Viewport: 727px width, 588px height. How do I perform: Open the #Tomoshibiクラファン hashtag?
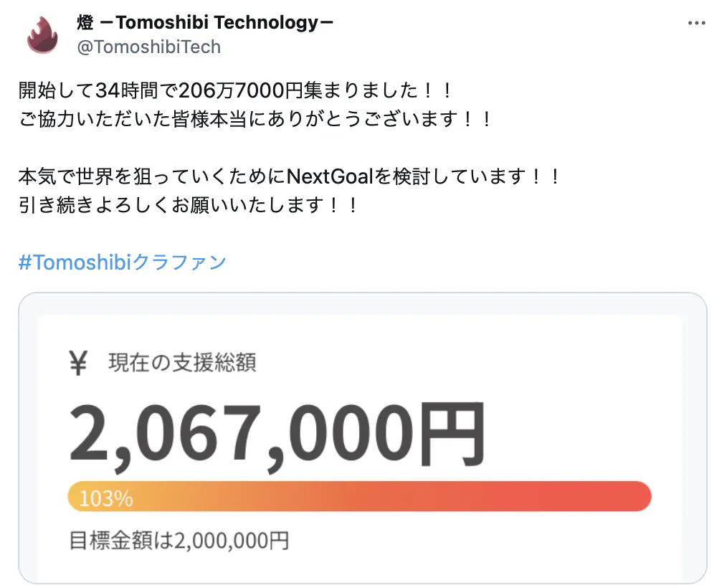[x=122, y=262]
